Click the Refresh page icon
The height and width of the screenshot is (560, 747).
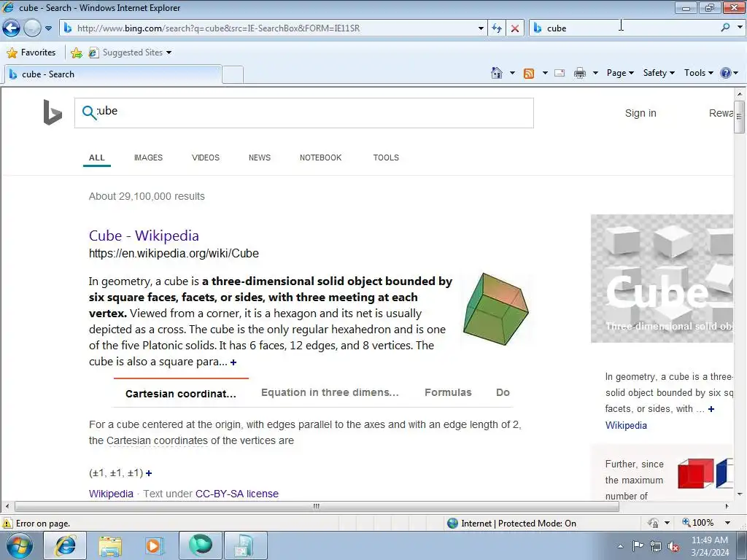[x=497, y=28]
